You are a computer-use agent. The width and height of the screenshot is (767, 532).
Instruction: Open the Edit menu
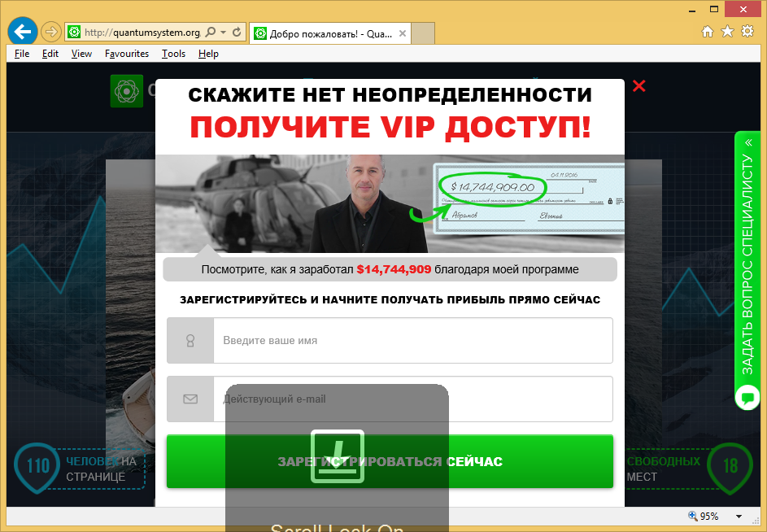point(50,54)
